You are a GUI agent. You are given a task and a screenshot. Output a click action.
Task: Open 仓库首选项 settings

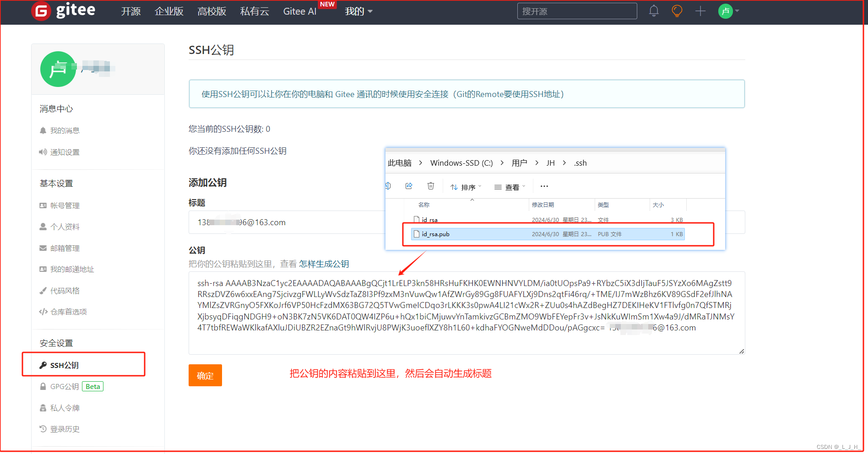68,312
